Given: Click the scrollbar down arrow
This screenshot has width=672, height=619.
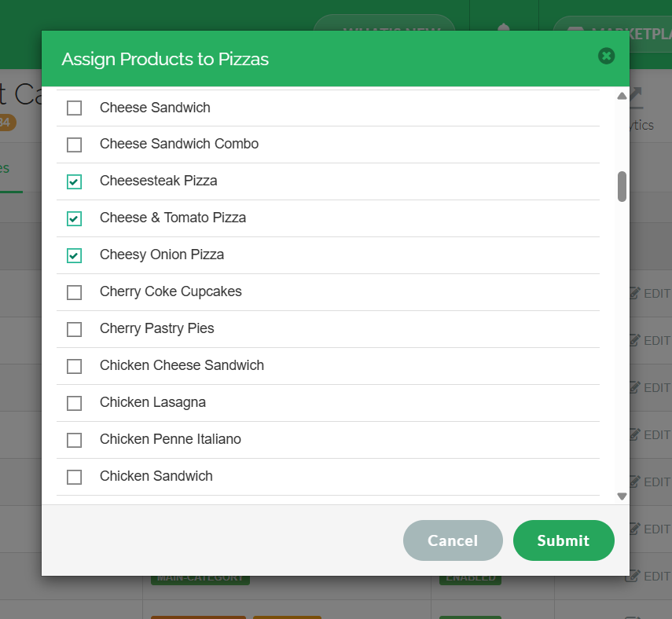Looking at the screenshot, I should click(x=622, y=496).
